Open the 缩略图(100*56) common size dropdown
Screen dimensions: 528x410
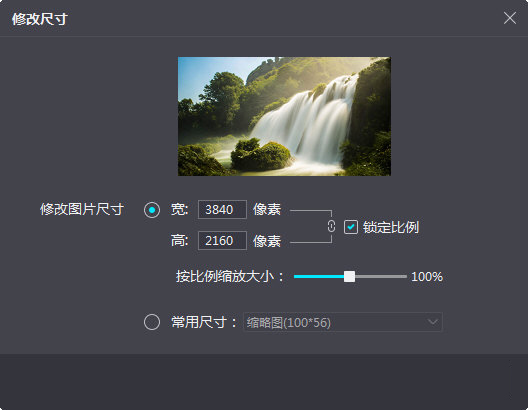click(342, 322)
